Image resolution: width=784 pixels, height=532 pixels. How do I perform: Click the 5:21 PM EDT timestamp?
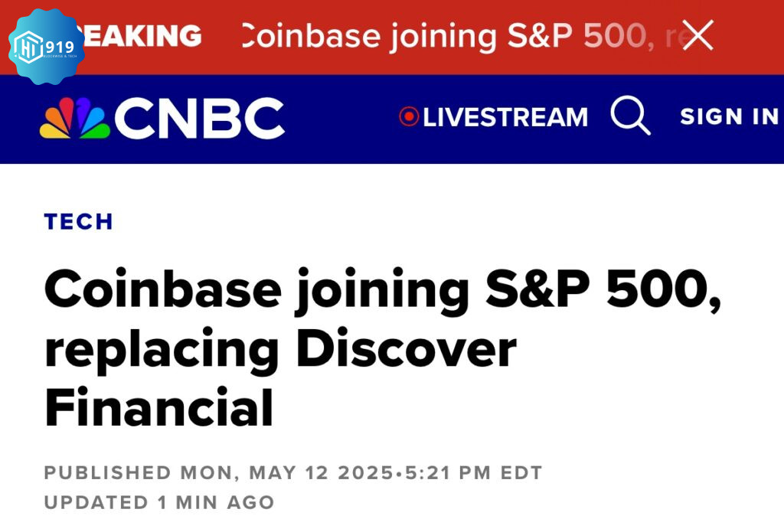tap(473, 472)
